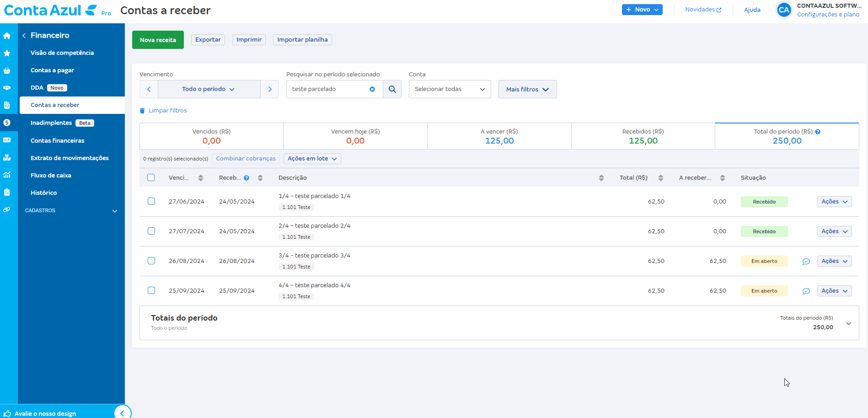Open the 'Todo o período' dropdown
The height and width of the screenshot is (418, 868).
coord(209,89)
